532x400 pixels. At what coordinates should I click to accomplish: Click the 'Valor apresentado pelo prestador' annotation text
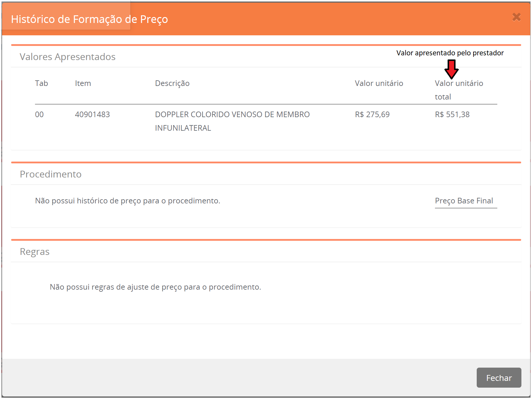coord(450,53)
